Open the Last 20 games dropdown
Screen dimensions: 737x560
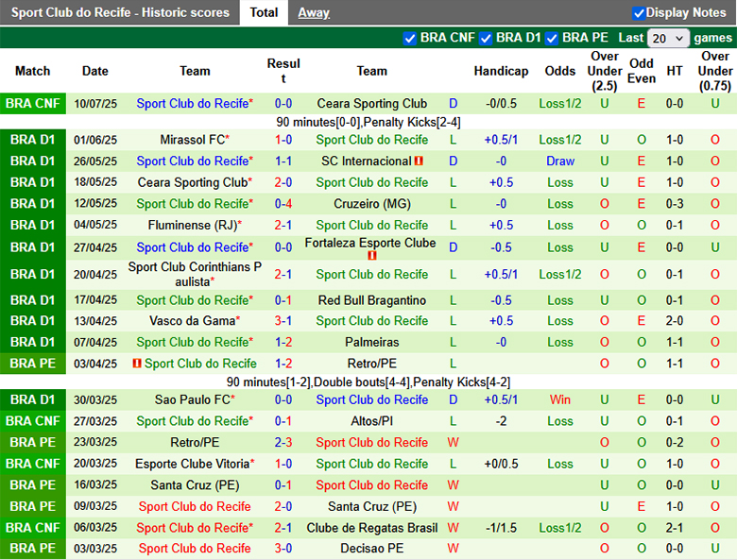668,38
